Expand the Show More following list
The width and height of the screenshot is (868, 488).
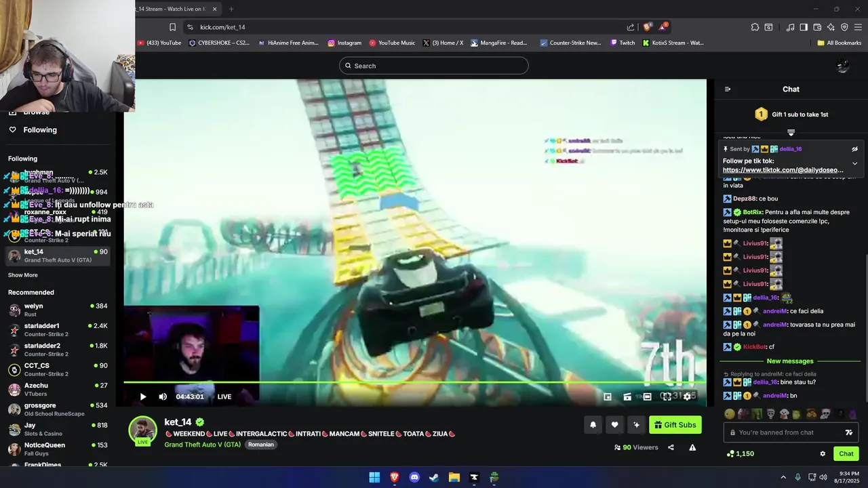click(x=23, y=275)
